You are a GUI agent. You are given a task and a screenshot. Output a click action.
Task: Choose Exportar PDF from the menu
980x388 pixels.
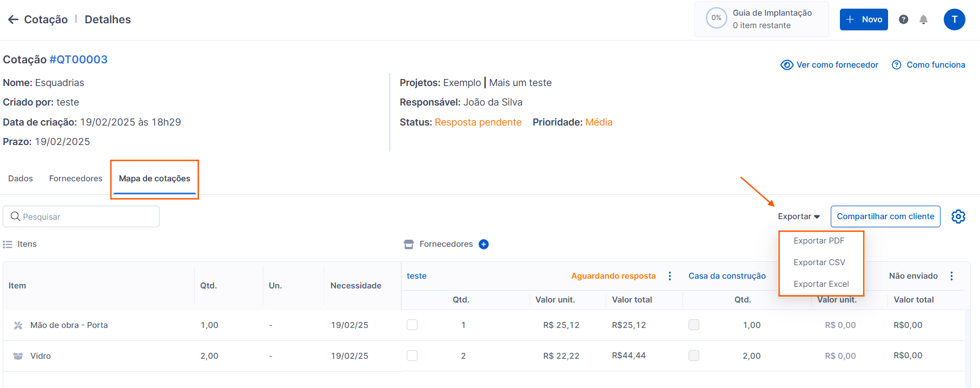coord(818,241)
